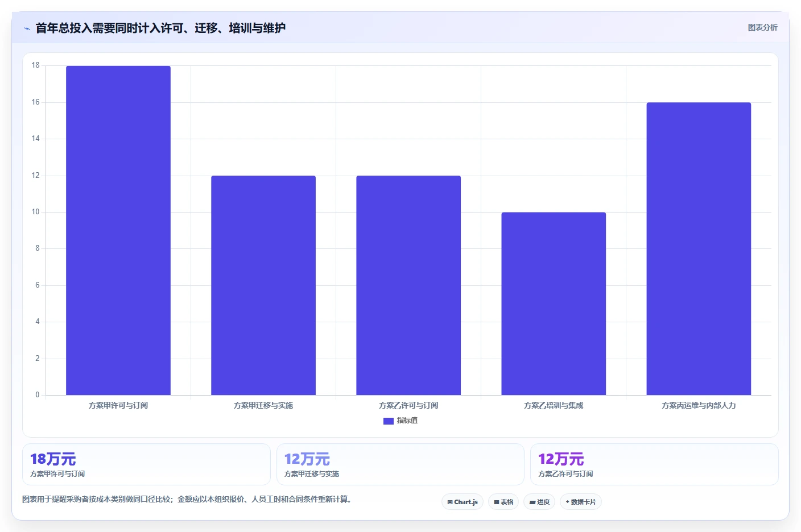Select the 方案乙培训与集成 bar
Screen dimensions: 801x532
(x=554, y=304)
